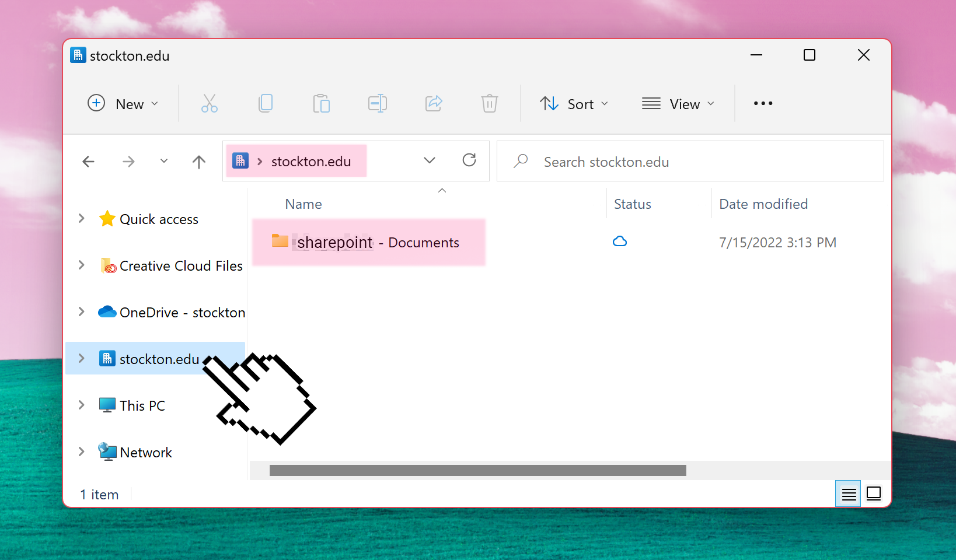Click the Network icon in sidebar
Image resolution: width=956 pixels, height=560 pixels.
pos(107,452)
